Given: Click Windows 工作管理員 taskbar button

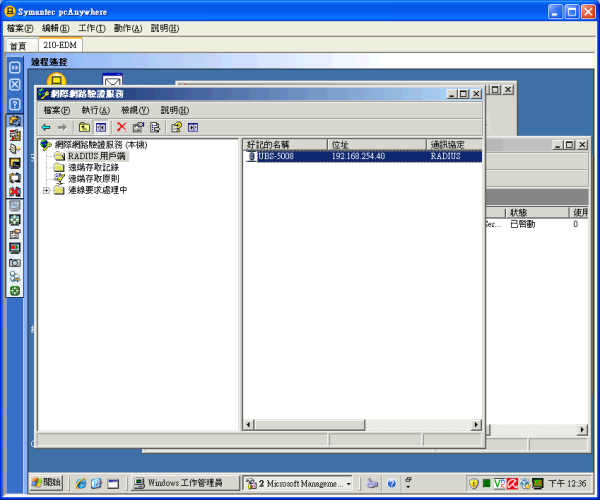Looking at the screenshot, I should click(185, 483).
